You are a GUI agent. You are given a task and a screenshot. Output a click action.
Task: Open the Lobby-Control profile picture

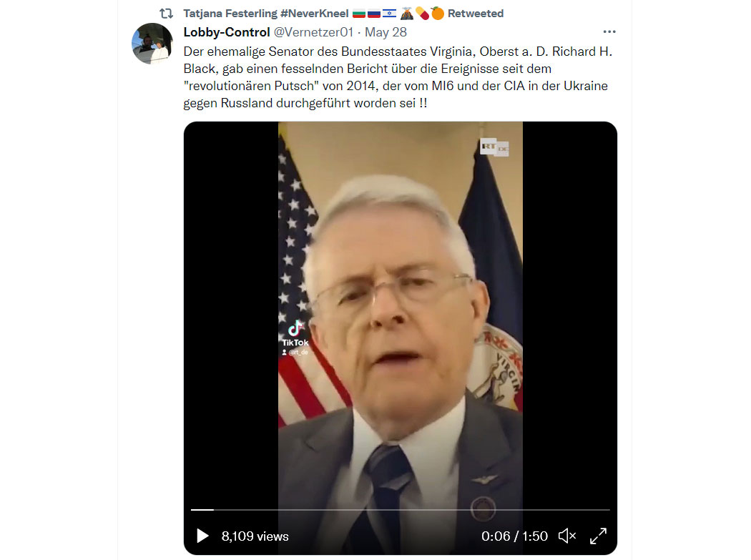pos(152,44)
